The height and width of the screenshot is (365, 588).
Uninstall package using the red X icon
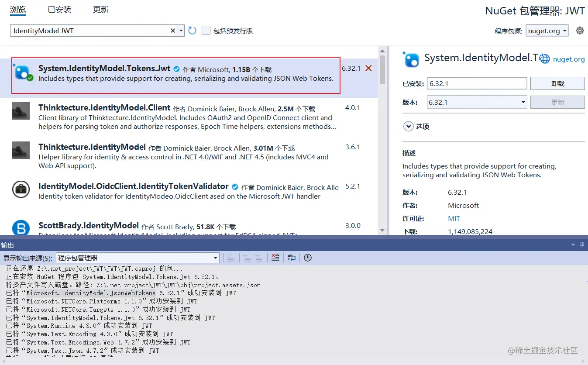pos(368,68)
